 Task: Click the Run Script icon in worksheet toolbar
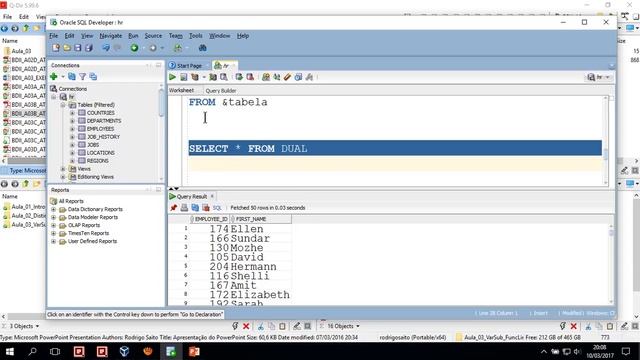pos(184,77)
